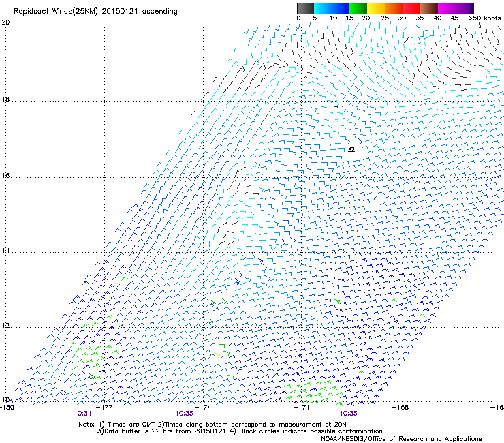Click the yellow wind barb near 11N

pos(217,355)
